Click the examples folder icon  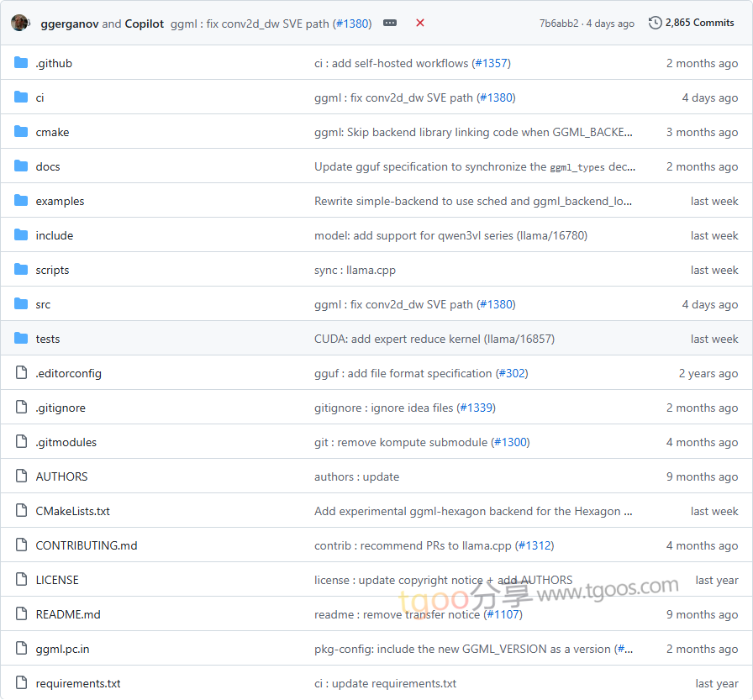click(x=21, y=201)
